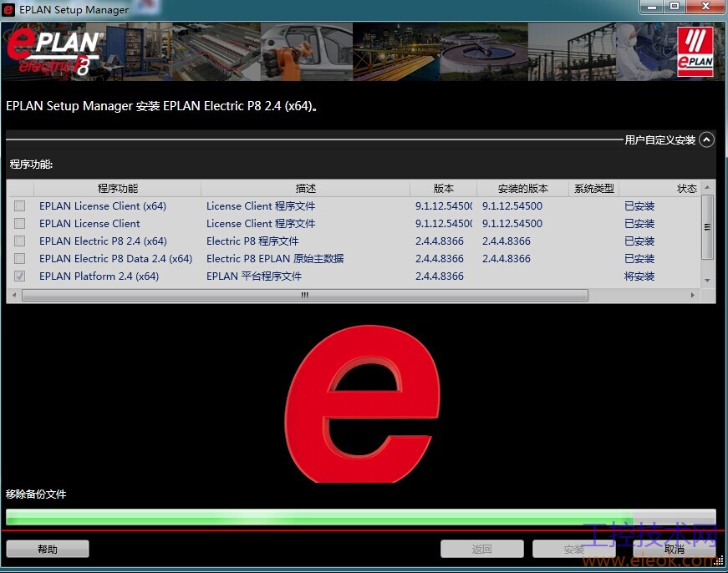Click the 已安装 status of EPLAN Electric P8 Data

pos(639,258)
